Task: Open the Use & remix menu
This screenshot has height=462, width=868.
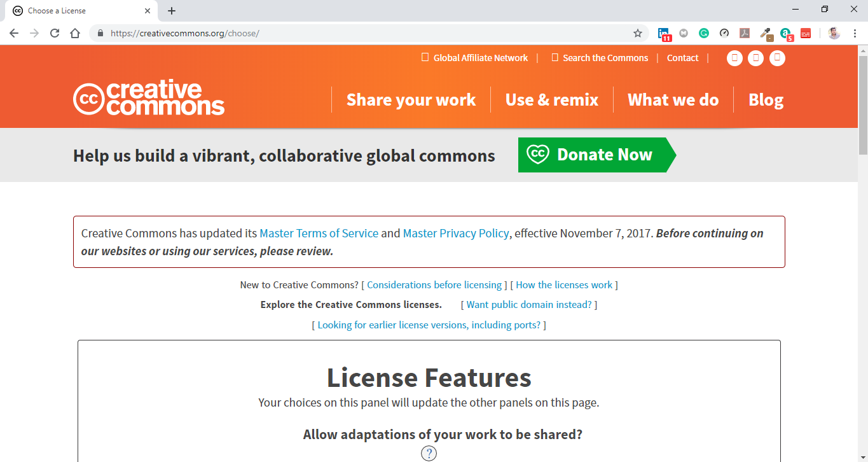Action: pyautogui.click(x=552, y=100)
